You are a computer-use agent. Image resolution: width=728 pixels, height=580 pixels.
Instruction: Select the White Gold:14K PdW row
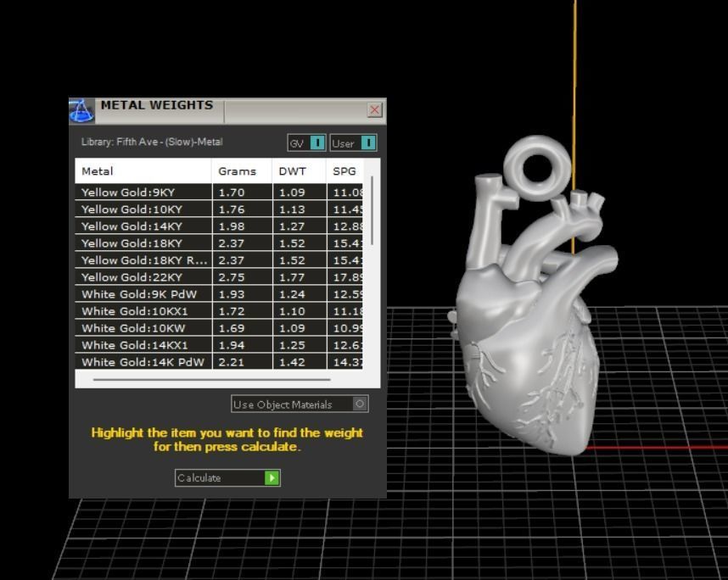(x=219, y=362)
